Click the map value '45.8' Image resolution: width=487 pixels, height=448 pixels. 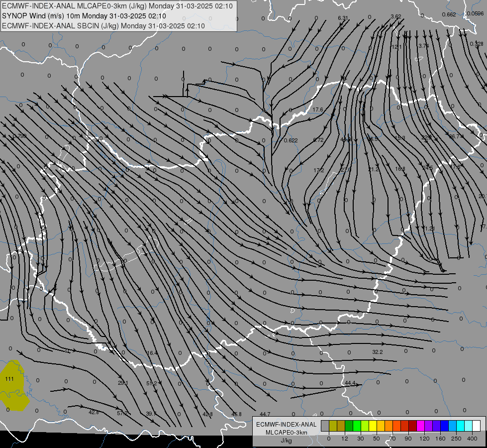[x=236, y=414]
